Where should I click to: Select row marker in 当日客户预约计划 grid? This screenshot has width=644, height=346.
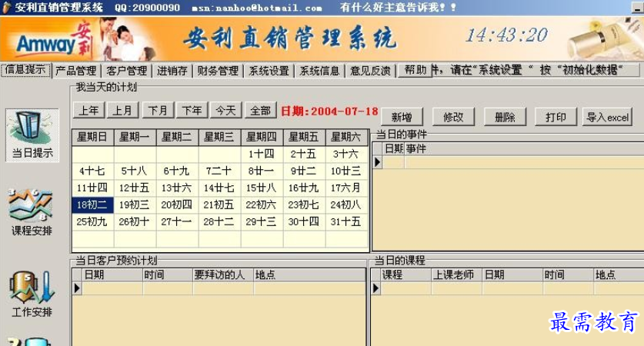(77, 288)
